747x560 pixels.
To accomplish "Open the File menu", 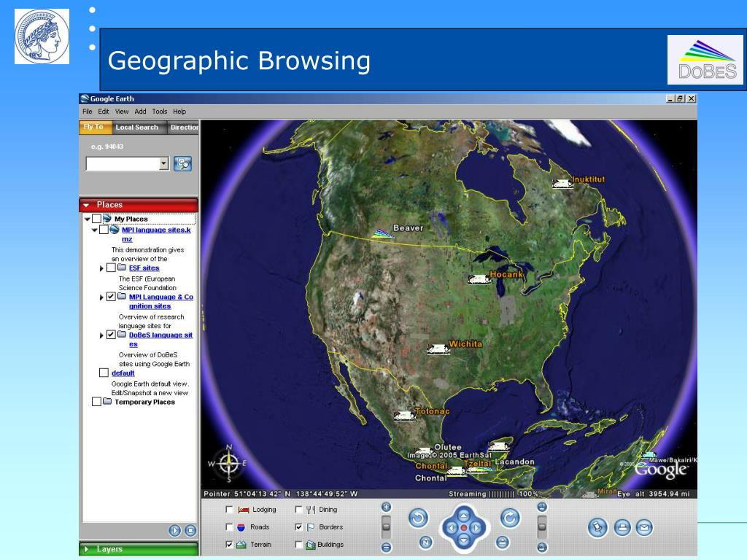I will coord(88,112).
